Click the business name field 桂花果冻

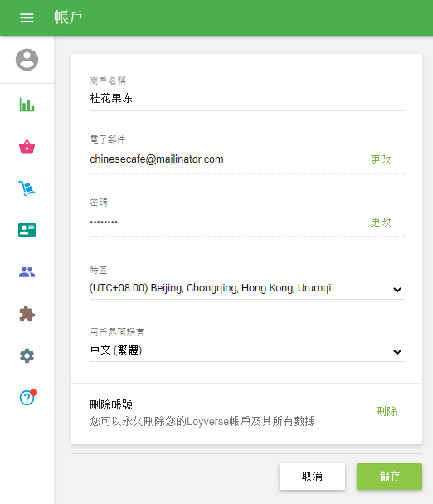[x=246, y=99]
